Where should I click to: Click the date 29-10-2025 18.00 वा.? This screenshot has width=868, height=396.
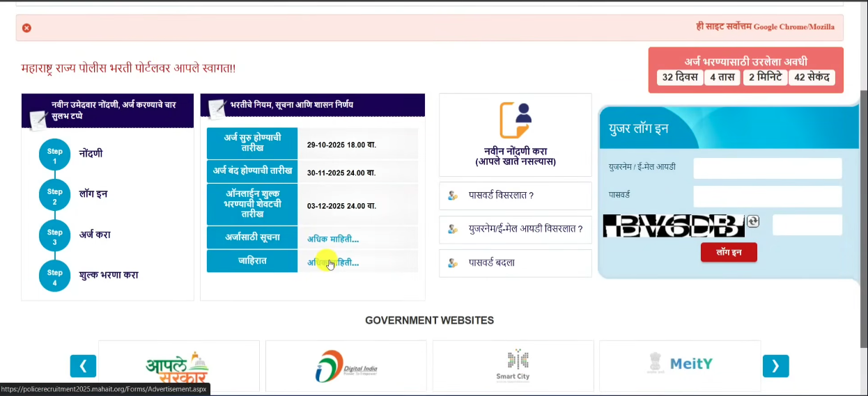point(341,145)
